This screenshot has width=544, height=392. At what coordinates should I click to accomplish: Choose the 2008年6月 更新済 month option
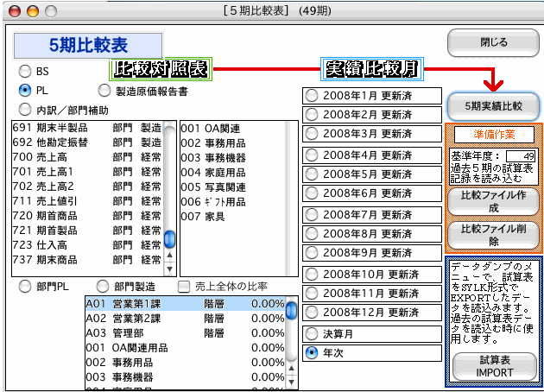click(x=312, y=193)
